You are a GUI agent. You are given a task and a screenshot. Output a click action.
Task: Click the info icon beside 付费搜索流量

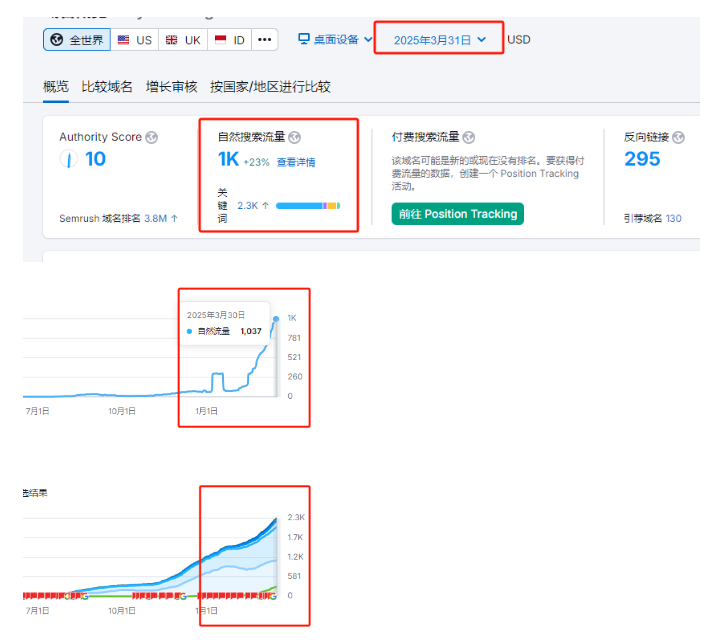[x=469, y=137]
